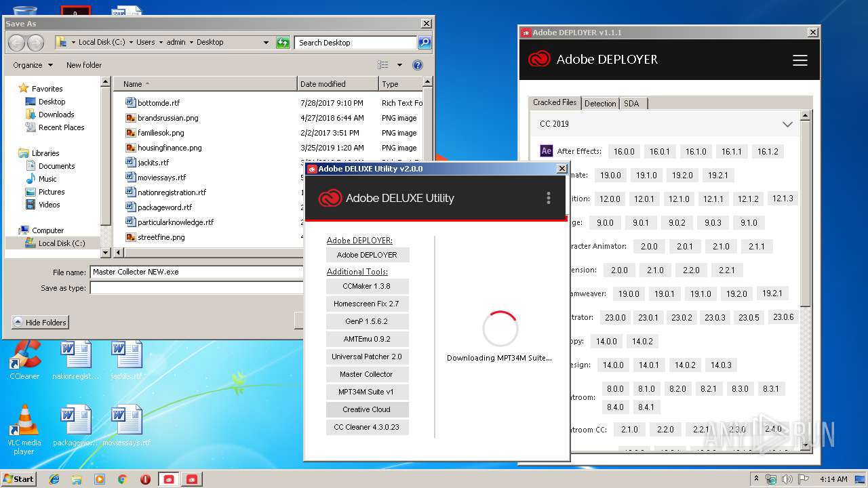Image resolution: width=868 pixels, height=488 pixels.
Task: Sort by Name column header
Action: pos(205,84)
